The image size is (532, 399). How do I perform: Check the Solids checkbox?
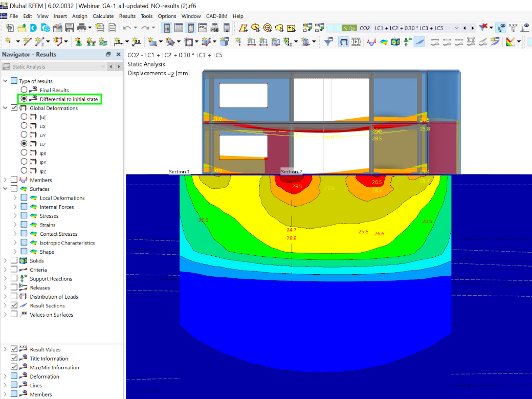[14, 260]
